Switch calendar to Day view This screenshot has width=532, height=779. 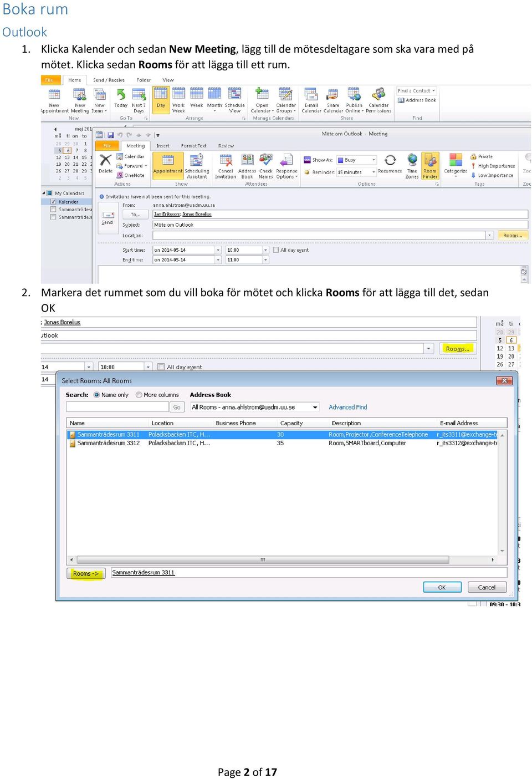(161, 100)
